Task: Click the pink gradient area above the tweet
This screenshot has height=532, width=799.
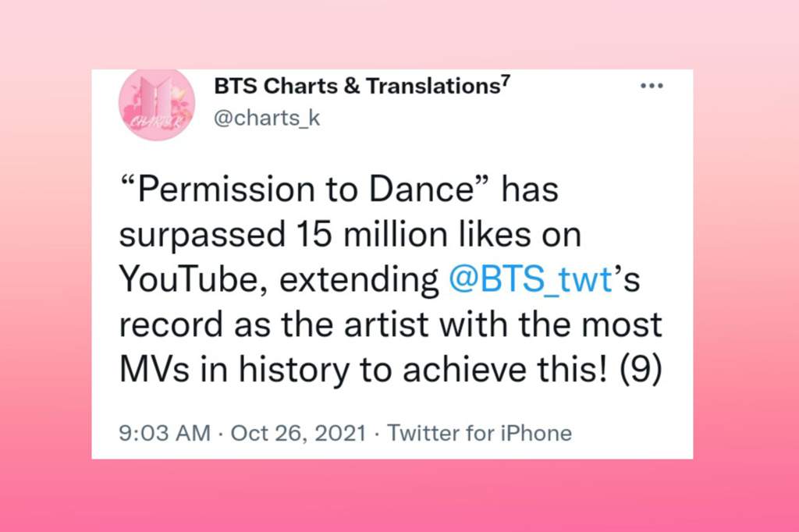Action: click(399, 34)
